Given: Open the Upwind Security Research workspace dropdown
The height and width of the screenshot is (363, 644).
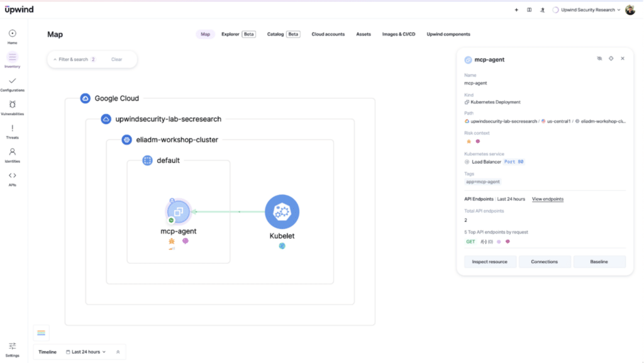Looking at the screenshot, I should coord(588,9).
